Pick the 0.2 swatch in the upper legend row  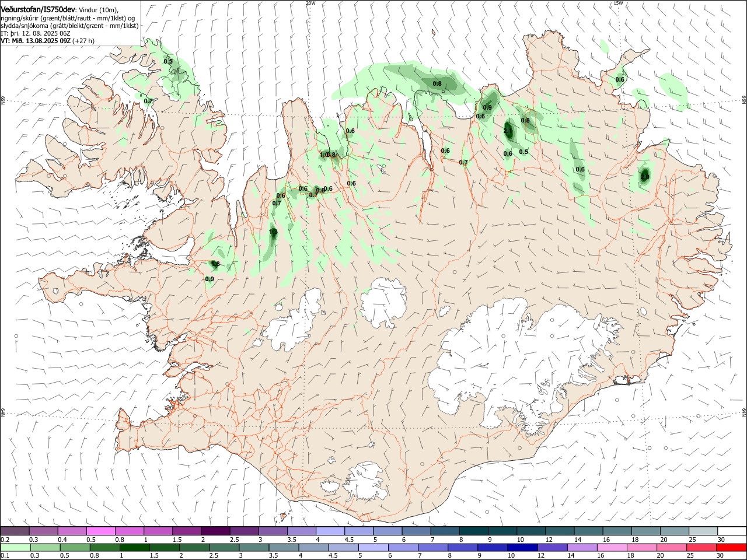point(15,531)
